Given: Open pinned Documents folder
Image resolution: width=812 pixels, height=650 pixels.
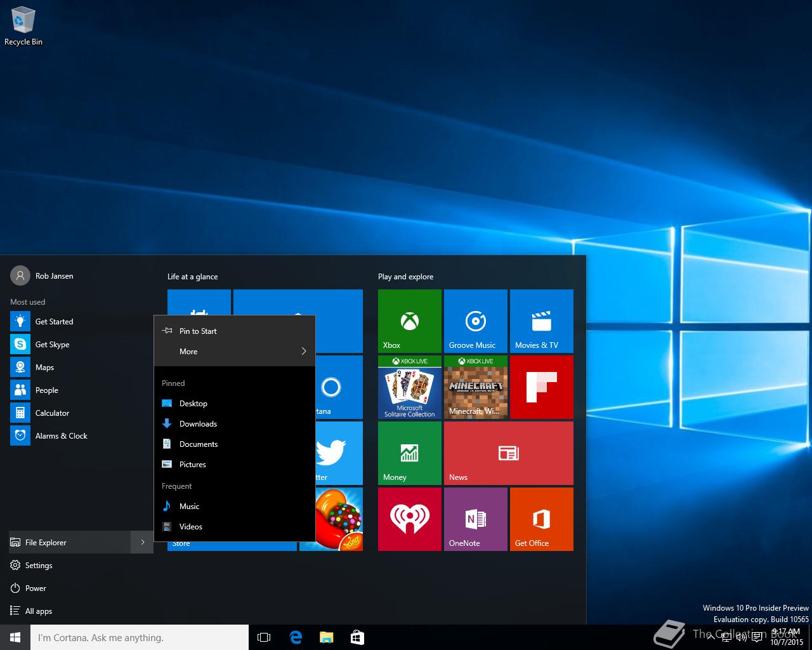Looking at the screenshot, I should pyautogui.click(x=235, y=444).
